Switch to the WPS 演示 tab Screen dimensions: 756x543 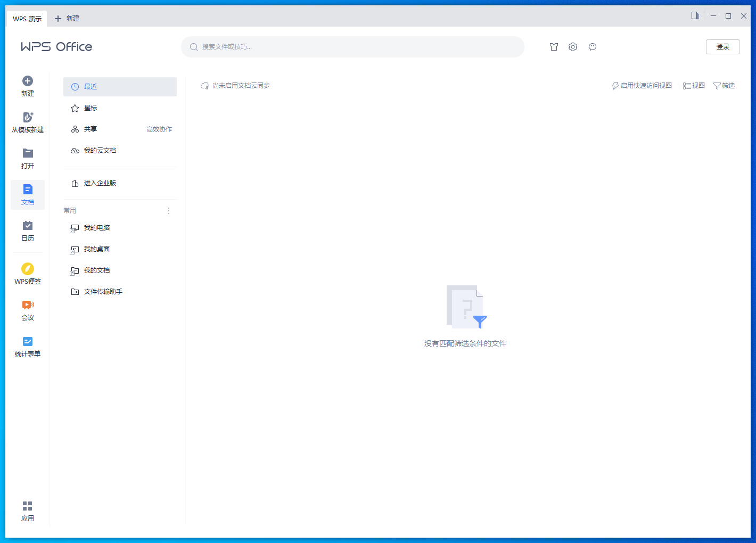pos(27,19)
